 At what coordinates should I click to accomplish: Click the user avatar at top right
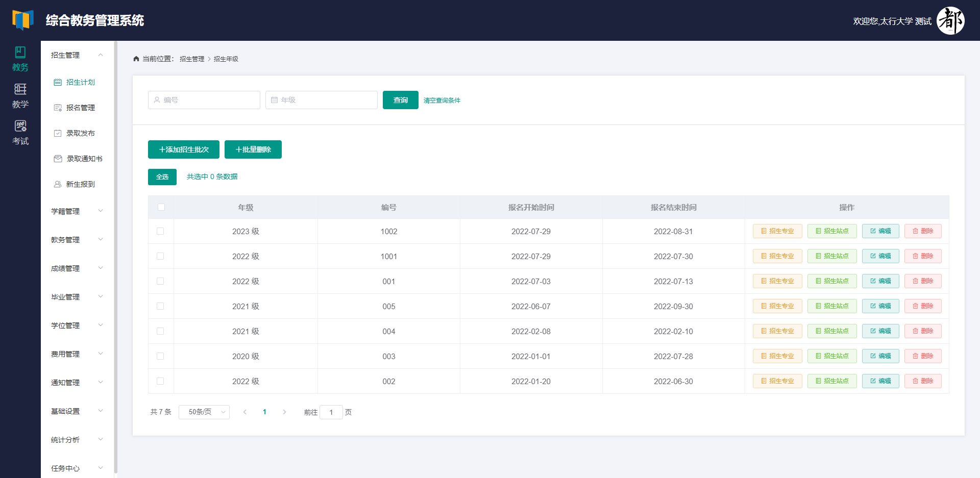pos(950,21)
